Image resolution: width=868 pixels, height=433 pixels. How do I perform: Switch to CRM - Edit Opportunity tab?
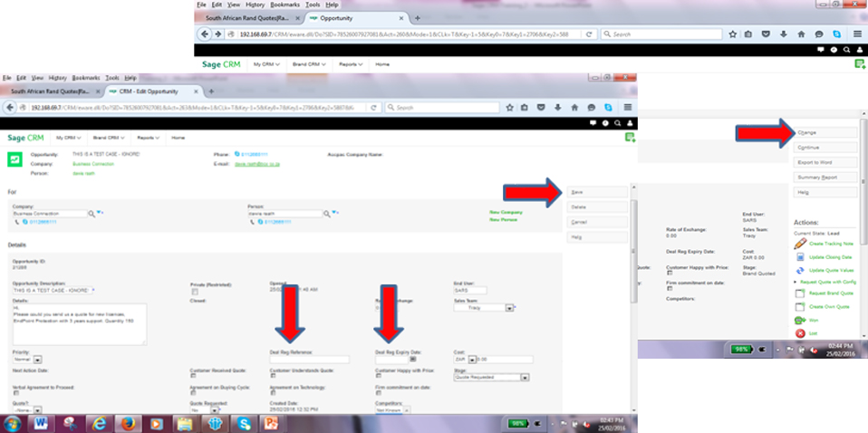pyautogui.click(x=153, y=91)
